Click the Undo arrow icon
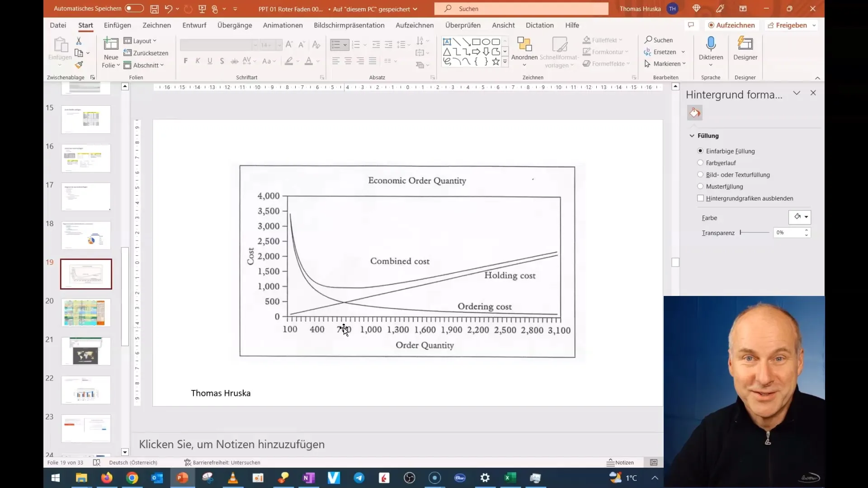This screenshot has width=868, height=488. 168,9
